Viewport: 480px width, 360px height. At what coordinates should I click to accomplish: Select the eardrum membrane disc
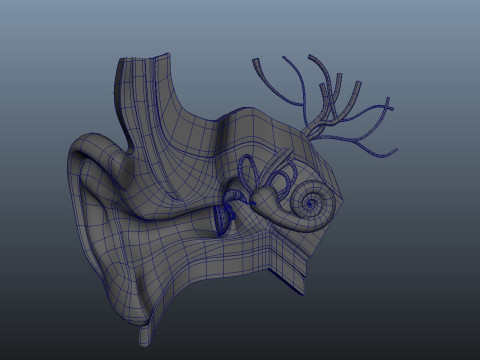click(221, 221)
